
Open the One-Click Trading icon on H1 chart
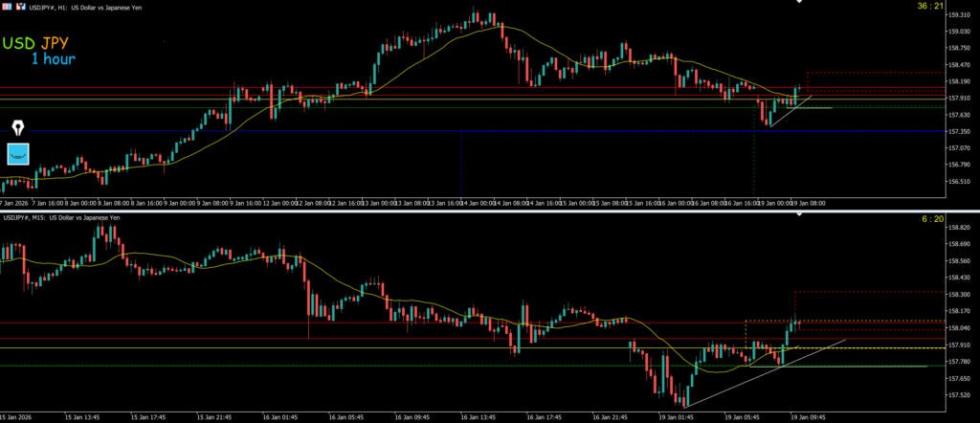pos(8,6)
